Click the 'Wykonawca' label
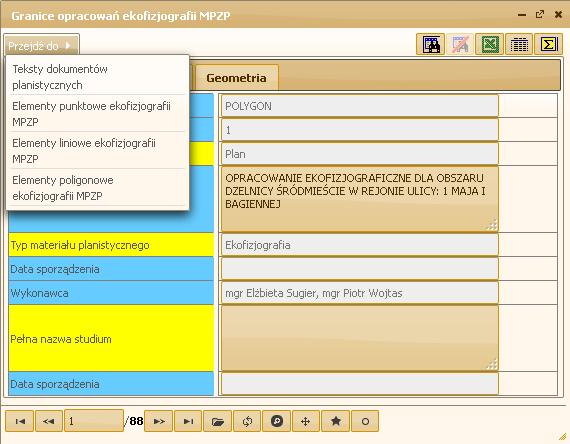The image size is (570, 444). [39, 293]
